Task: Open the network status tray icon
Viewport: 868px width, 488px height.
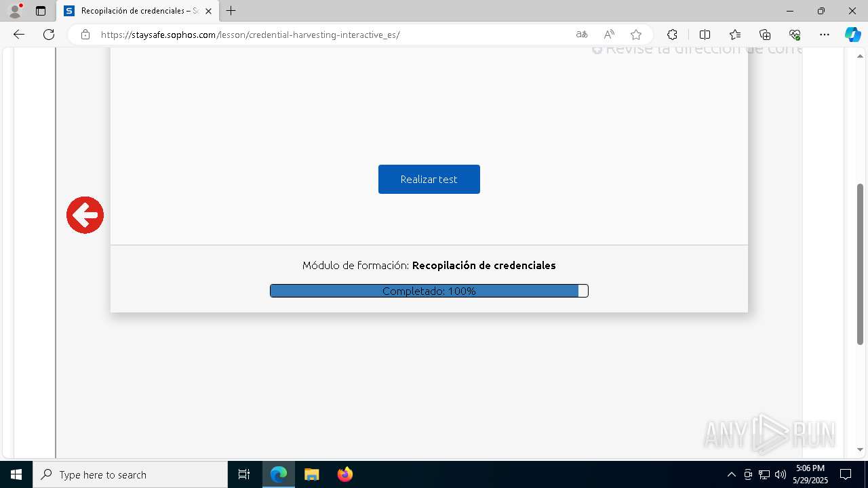Action: coord(764,474)
